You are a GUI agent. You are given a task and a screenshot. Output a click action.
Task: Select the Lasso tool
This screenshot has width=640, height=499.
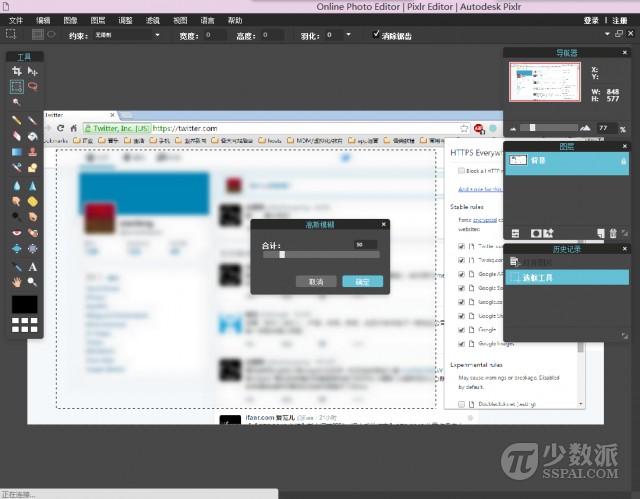click(32, 86)
